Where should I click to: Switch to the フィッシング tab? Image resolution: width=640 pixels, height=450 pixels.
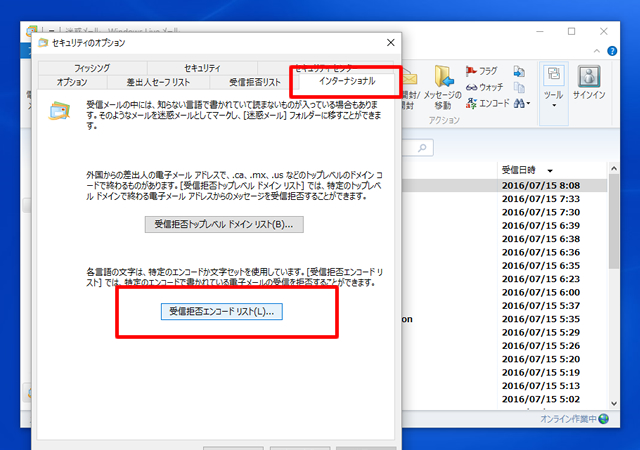[x=92, y=68]
